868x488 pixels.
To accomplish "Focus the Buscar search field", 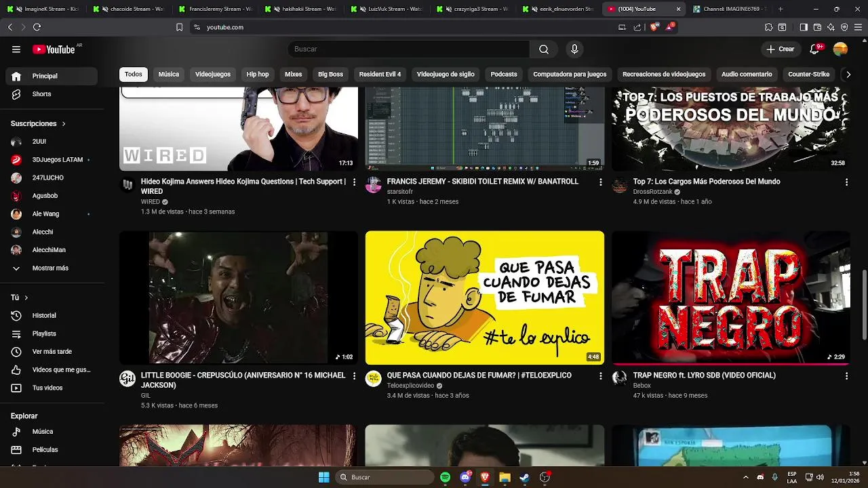I will [x=409, y=49].
